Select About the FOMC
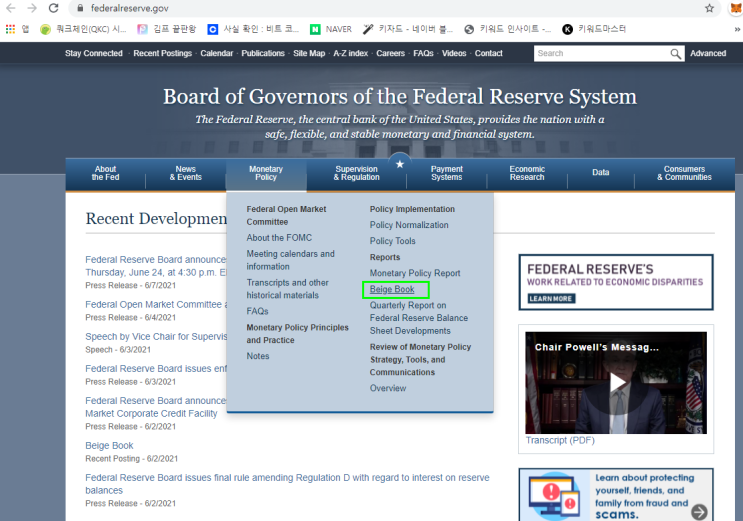Screen dimensions: 743x521 (x=279, y=238)
